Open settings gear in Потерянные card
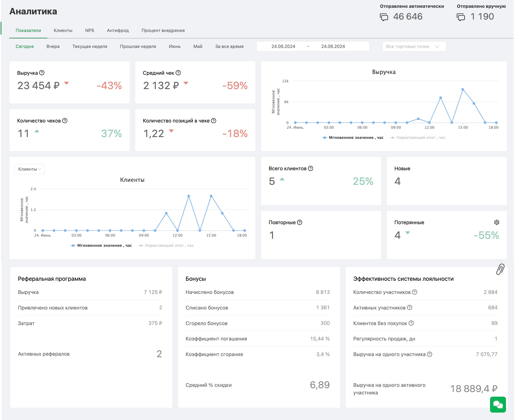 (497, 222)
